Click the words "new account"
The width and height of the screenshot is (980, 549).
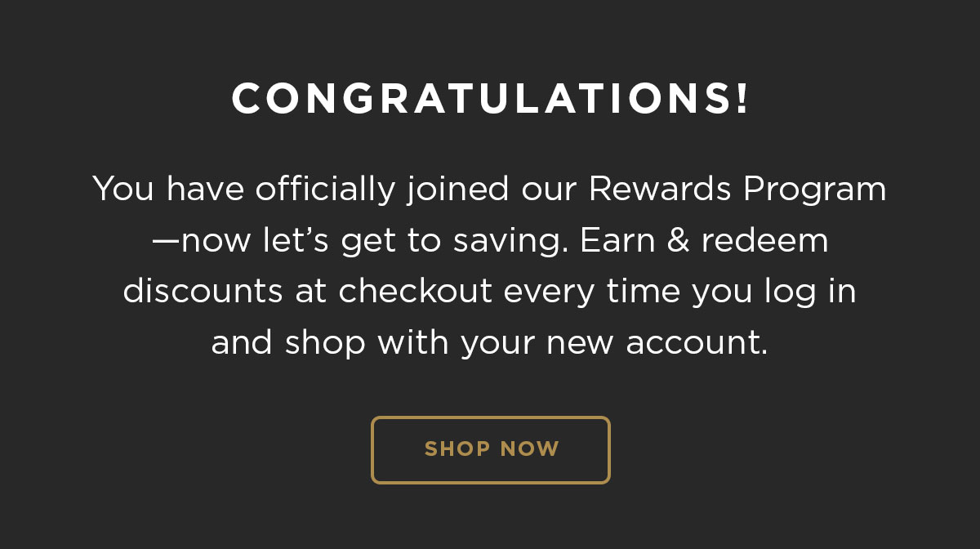point(656,344)
